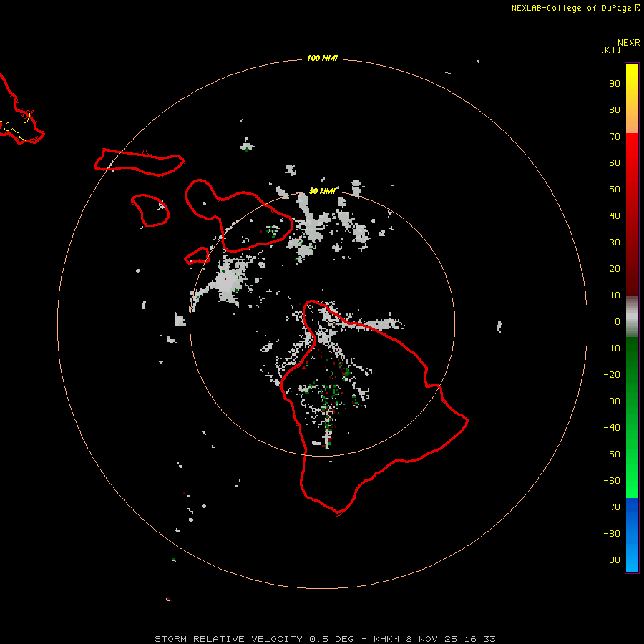The width and height of the screenshot is (644, 644).
Task: Select the -80 value on the velocity scale
Action: click(612, 534)
